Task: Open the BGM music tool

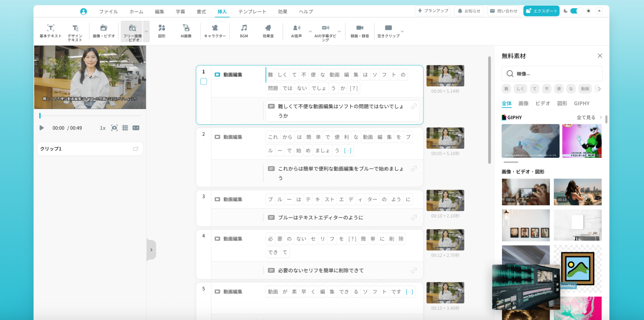Action: click(x=244, y=31)
